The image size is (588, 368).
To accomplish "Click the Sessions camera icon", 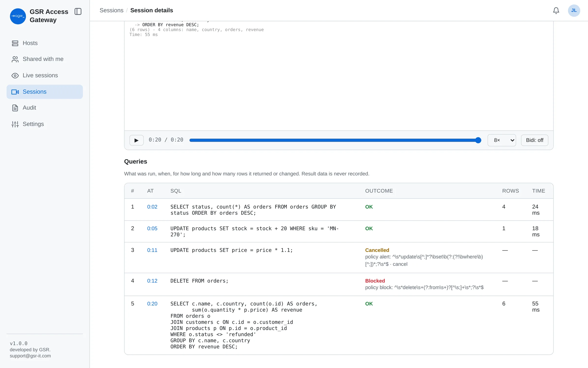I will 15,92.
